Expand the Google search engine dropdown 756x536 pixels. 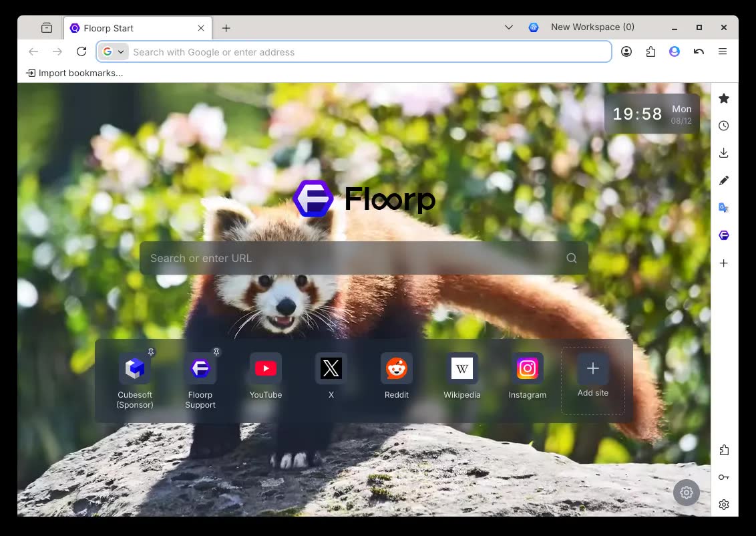point(114,51)
